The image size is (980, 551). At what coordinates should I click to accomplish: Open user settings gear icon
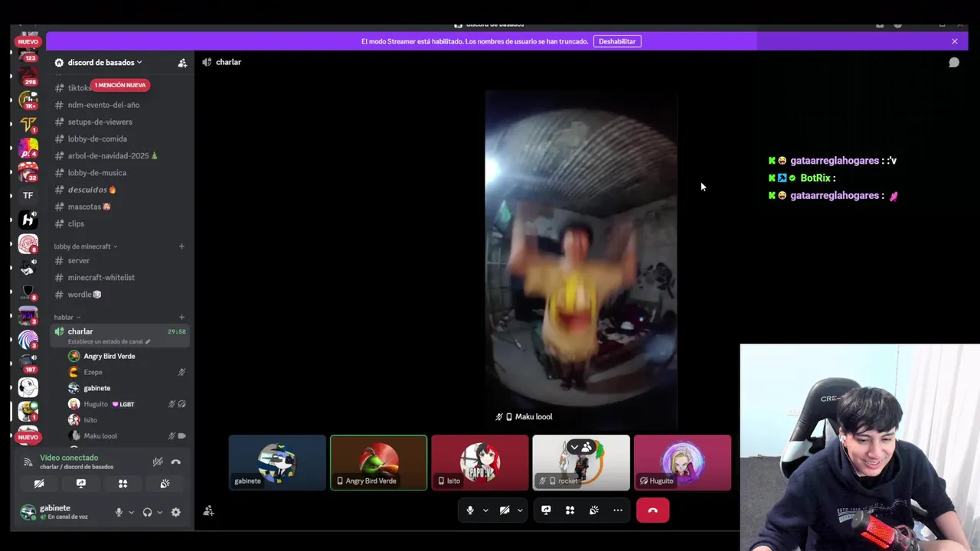point(176,512)
